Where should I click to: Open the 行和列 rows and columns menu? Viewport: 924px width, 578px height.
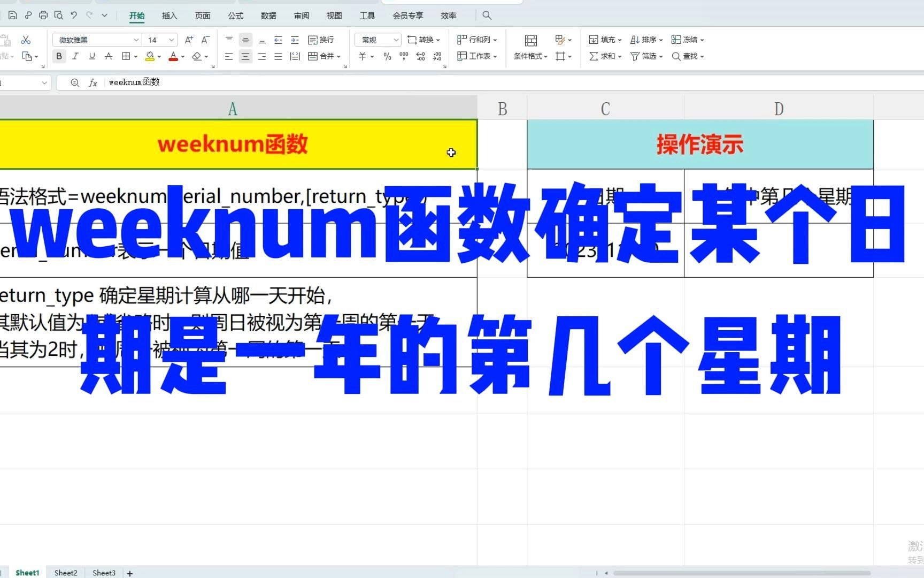click(x=477, y=40)
